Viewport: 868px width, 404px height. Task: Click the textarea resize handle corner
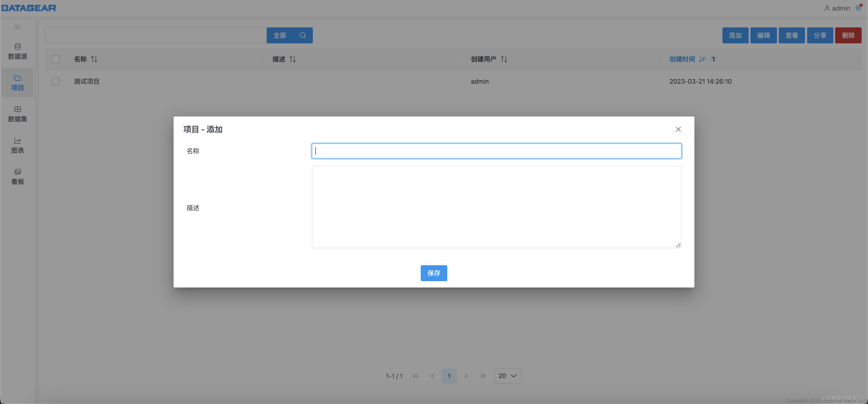(678, 245)
